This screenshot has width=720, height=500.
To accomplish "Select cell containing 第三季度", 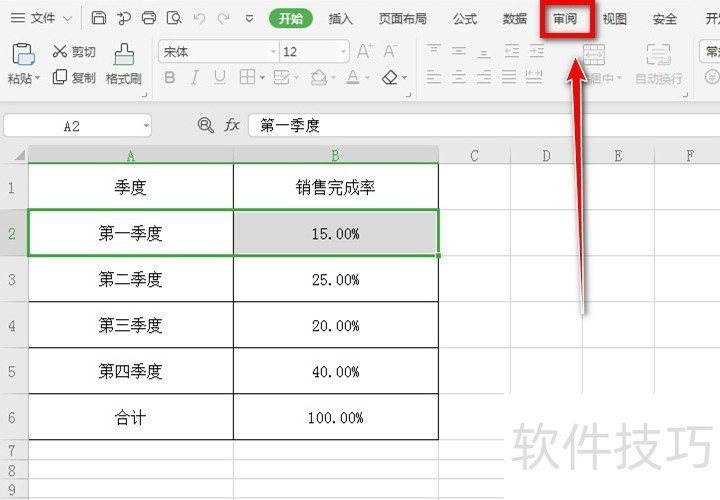I will [130, 325].
